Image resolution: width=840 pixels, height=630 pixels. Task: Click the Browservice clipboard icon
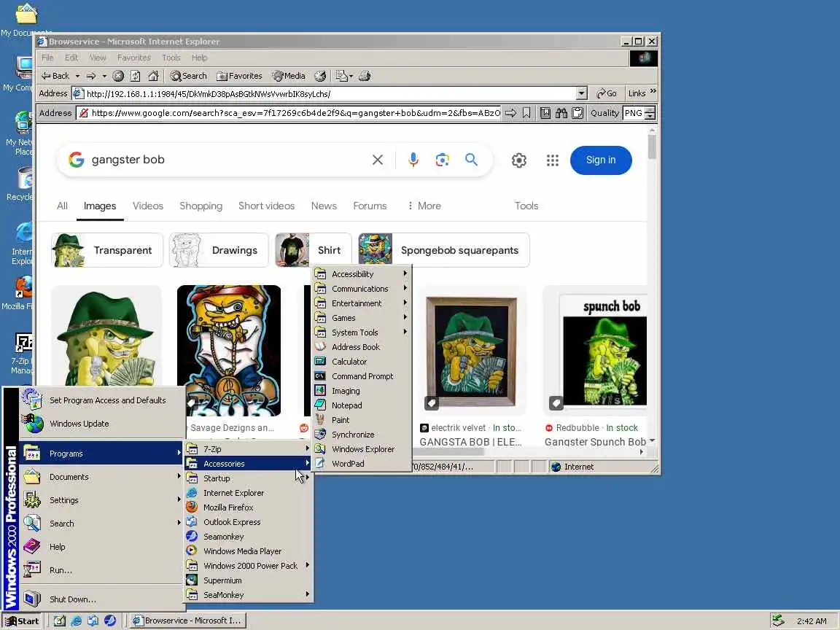coord(577,113)
